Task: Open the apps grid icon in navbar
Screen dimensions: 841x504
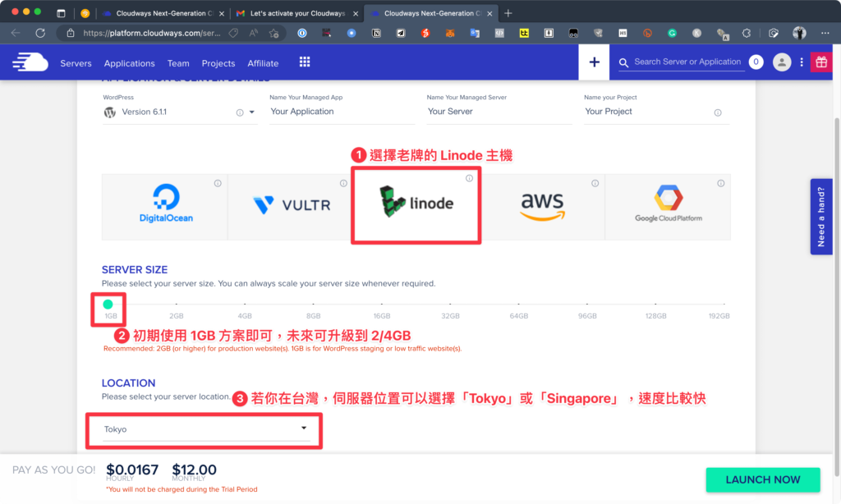Action: pos(305,62)
